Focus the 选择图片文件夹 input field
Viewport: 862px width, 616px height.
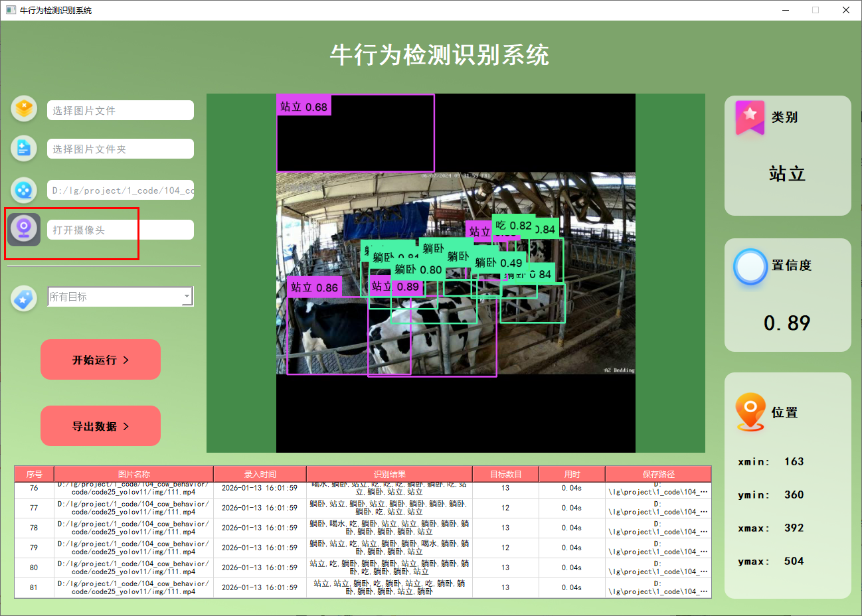point(120,149)
